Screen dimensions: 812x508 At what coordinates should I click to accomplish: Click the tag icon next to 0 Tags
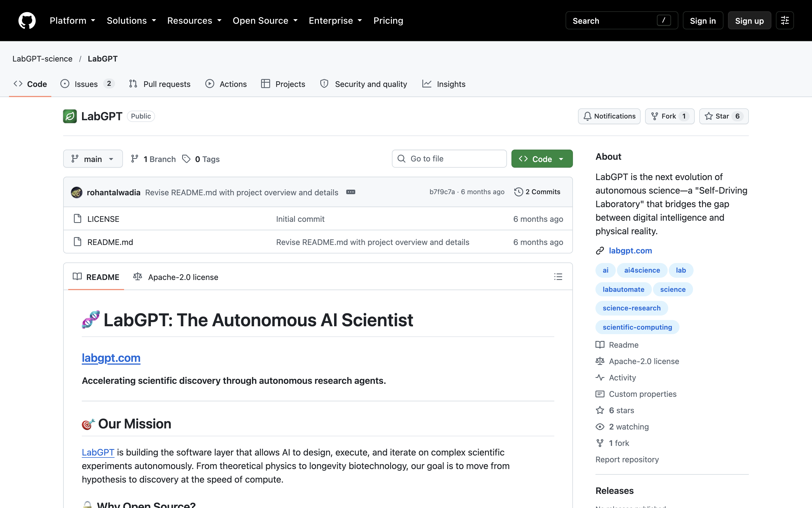point(186,159)
